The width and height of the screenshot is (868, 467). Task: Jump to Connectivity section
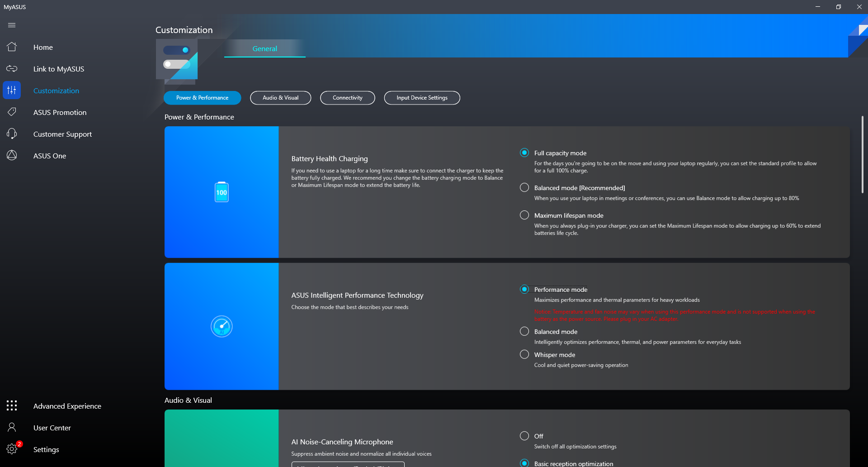click(x=348, y=98)
